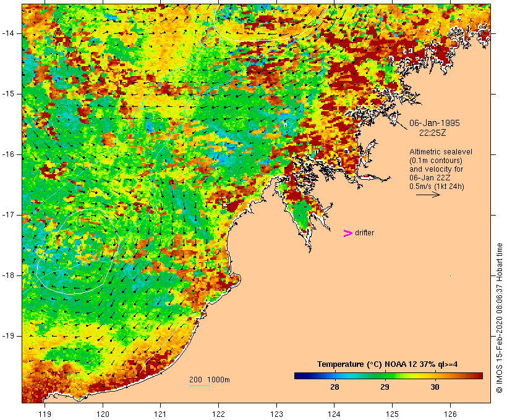Click the 'Temperature (°C) NOAA 12 37% ql>=4' title

point(388,364)
